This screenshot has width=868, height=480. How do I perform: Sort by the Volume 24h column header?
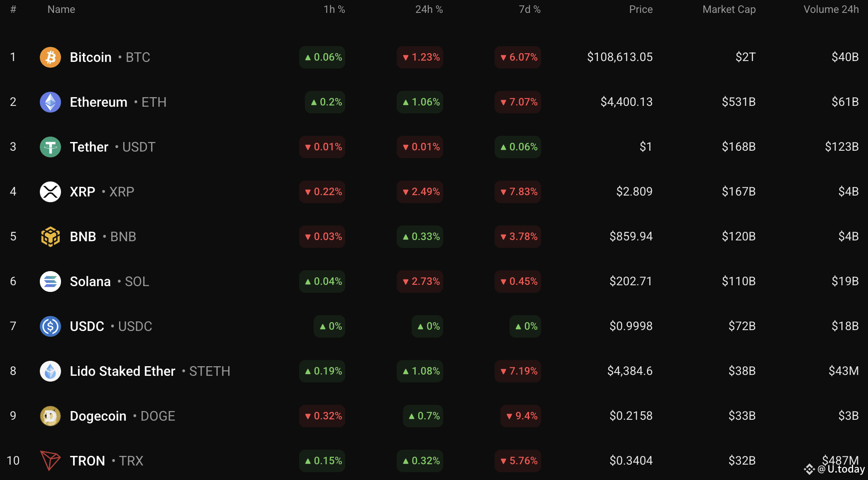831,10
